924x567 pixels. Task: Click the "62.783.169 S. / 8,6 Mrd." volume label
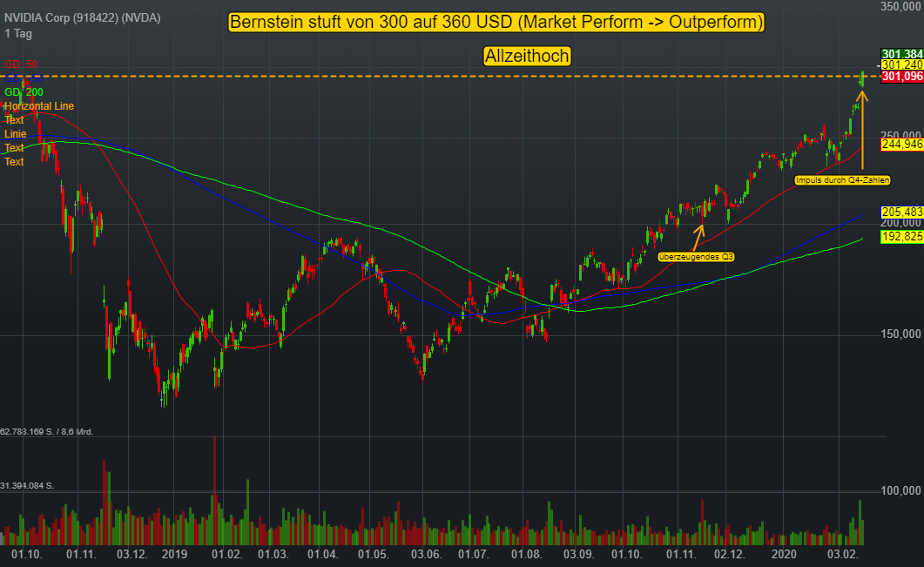coord(46,432)
